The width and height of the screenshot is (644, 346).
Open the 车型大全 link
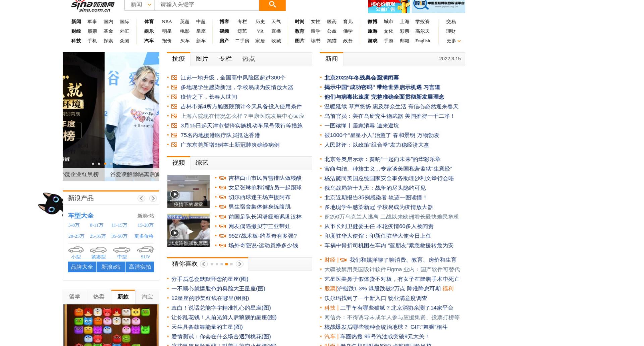coord(81,216)
